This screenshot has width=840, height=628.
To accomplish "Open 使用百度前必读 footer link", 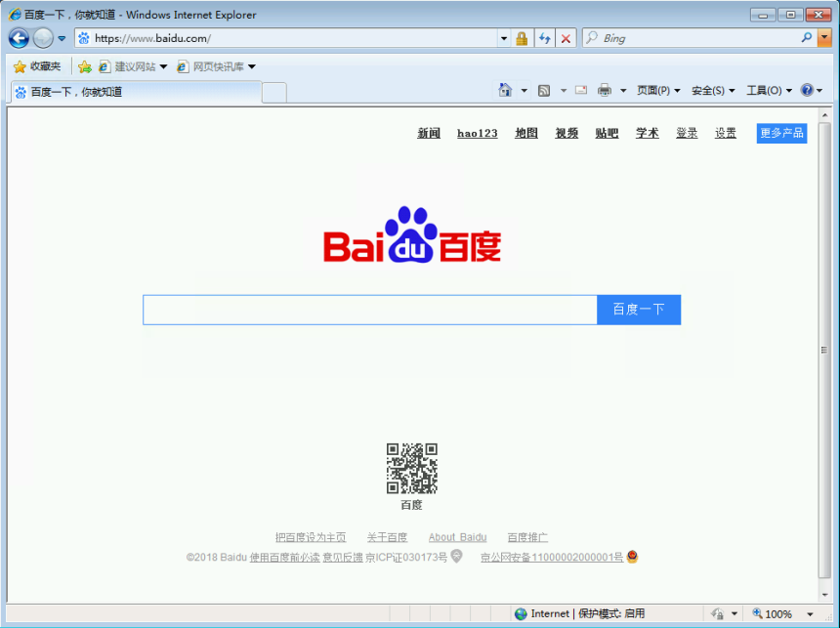I will point(284,558).
